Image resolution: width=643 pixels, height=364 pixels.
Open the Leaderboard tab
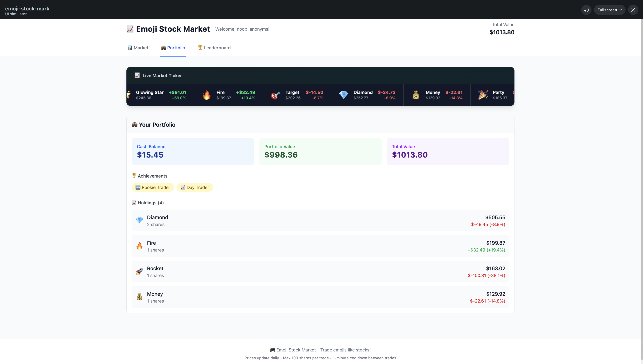[214, 48]
